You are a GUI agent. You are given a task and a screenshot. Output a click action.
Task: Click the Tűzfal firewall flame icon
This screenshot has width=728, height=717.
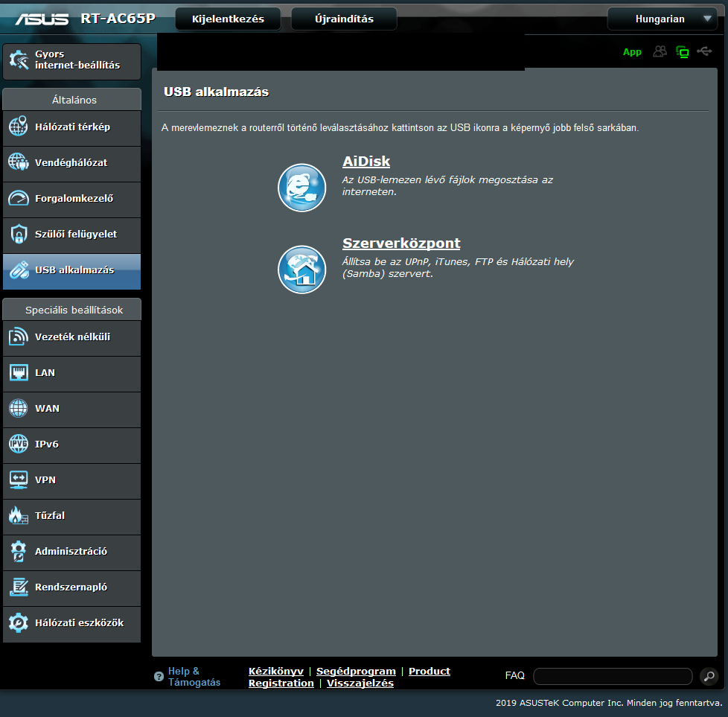(19, 515)
